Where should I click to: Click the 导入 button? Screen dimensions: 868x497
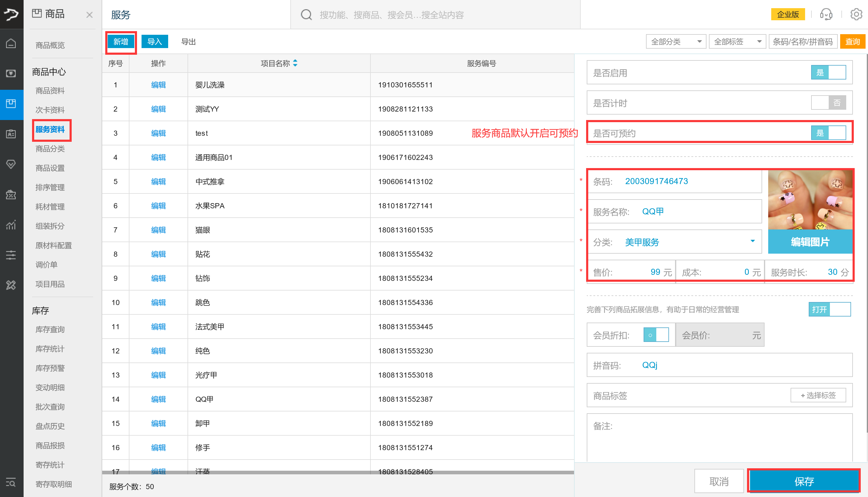[x=154, y=42]
